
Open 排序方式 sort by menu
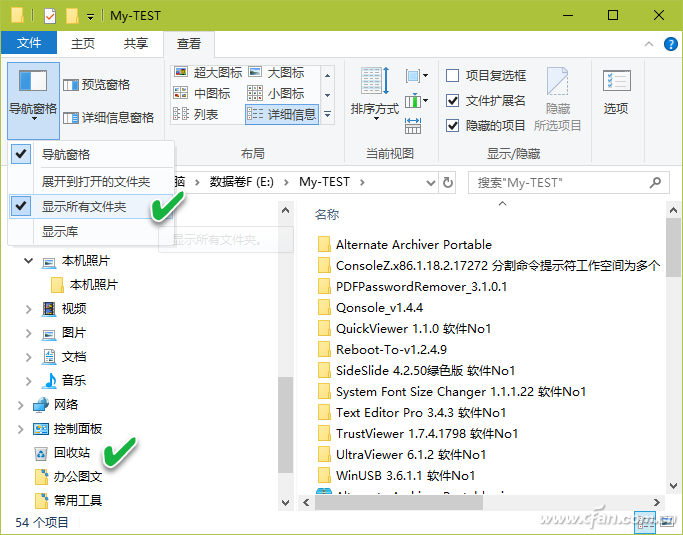[375, 94]
